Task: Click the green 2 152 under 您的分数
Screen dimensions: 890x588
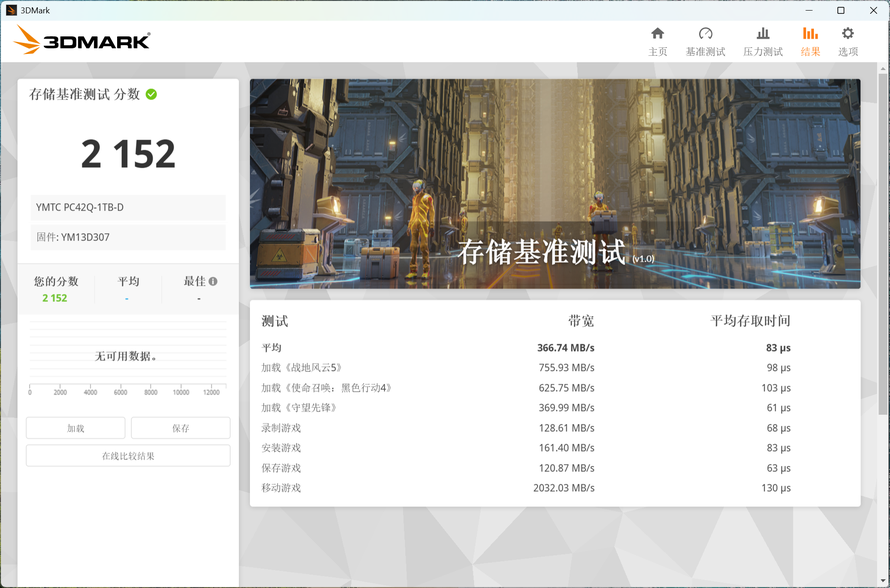Action: point(54,298)
